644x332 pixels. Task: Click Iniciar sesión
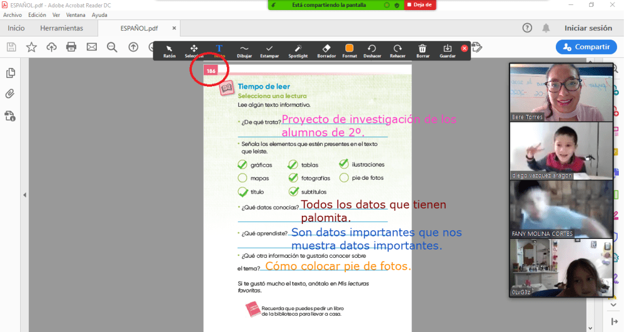coord(588,28)
